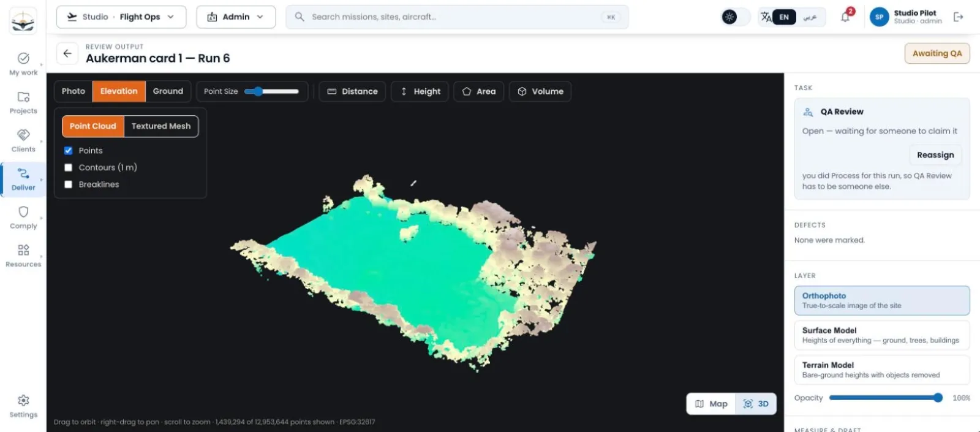This screenshot has width=980, height=432.
Task: Expand Clients submenu chevron
Action: point(42,141)
